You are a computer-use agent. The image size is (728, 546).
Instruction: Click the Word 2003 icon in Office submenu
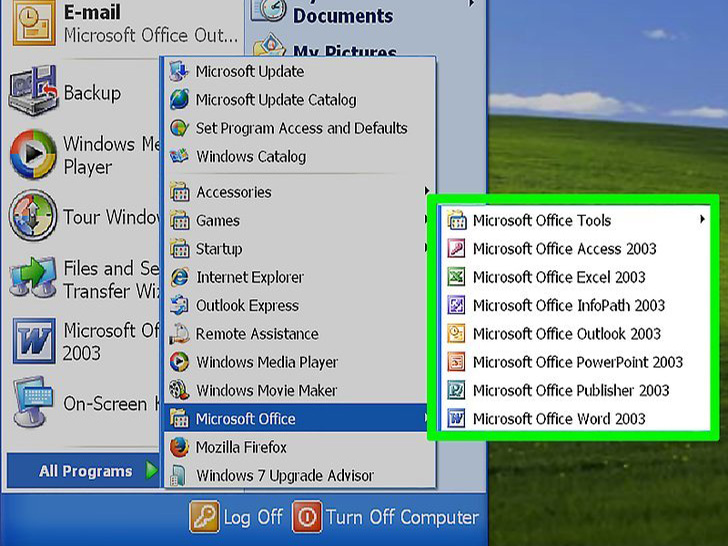coord(456,419)
